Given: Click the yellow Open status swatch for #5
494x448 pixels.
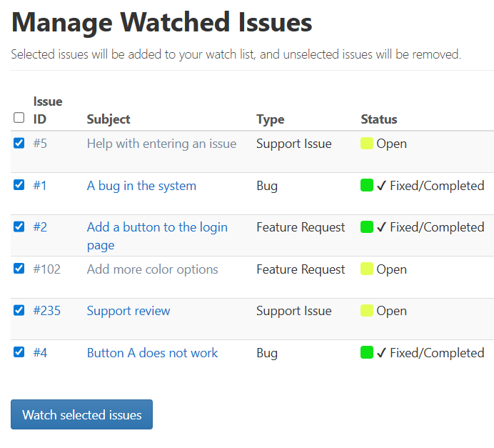Looking at the screenshot, I should pyautogui.click(x=367, y=144).
